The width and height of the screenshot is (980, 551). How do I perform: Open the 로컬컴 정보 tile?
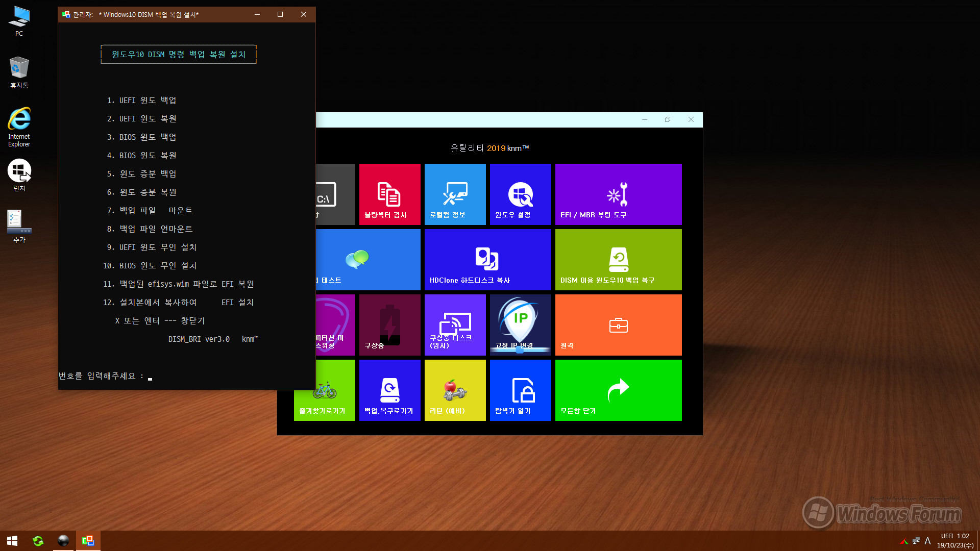tap(455, 194)
